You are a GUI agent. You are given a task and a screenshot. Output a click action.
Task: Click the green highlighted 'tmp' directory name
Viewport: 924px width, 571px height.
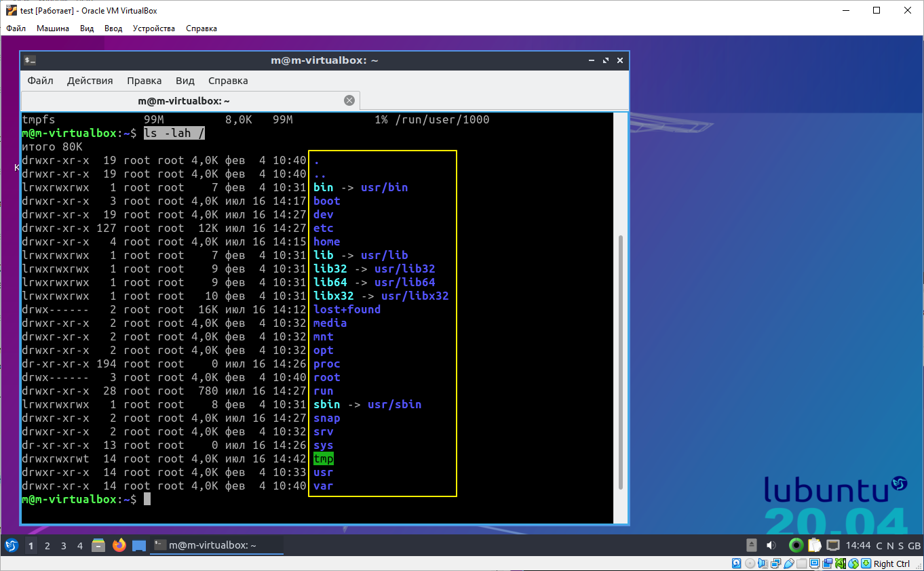(324, 458)
